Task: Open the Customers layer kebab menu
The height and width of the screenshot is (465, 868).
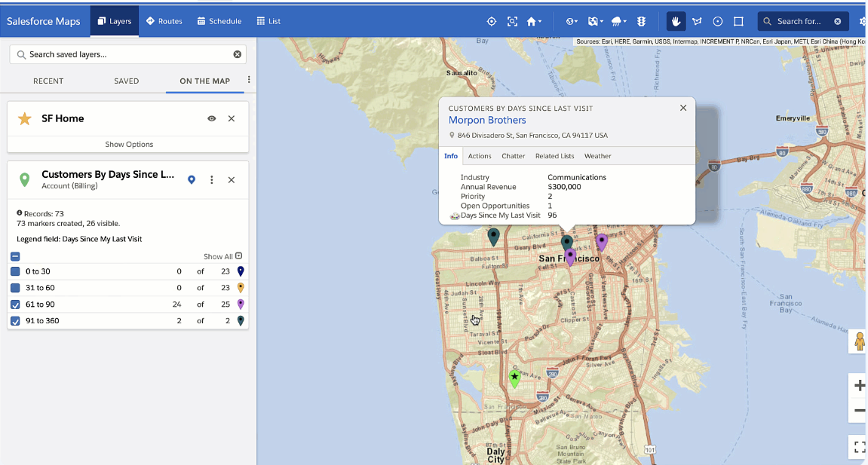Action: [x=211, y=179]
